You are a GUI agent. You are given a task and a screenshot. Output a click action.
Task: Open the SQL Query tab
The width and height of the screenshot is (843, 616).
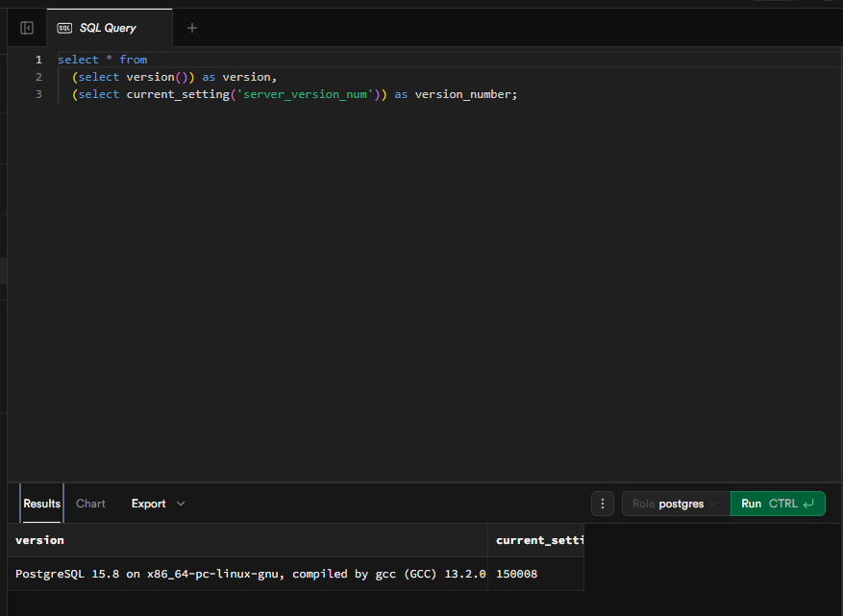pyautogui.click(x=110, y=28)
